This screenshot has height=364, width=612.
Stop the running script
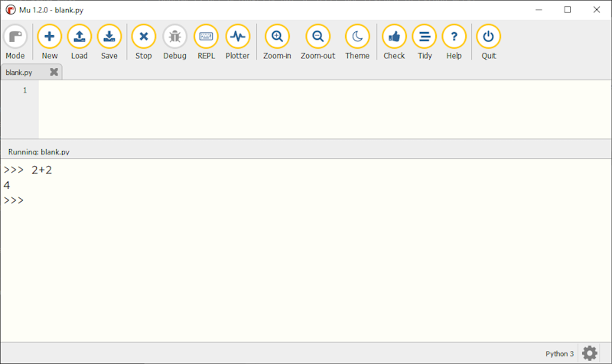pos(144,42)
